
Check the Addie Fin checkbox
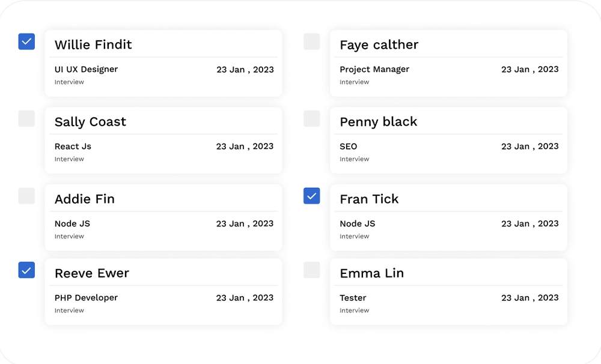coord(26,195)
